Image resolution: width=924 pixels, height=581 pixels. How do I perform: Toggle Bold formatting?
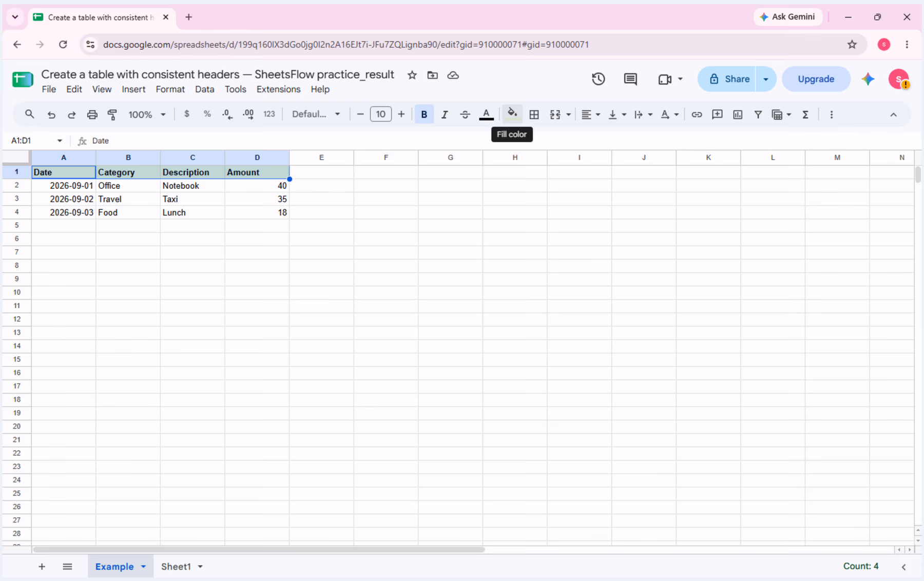(x=424, y=114)
